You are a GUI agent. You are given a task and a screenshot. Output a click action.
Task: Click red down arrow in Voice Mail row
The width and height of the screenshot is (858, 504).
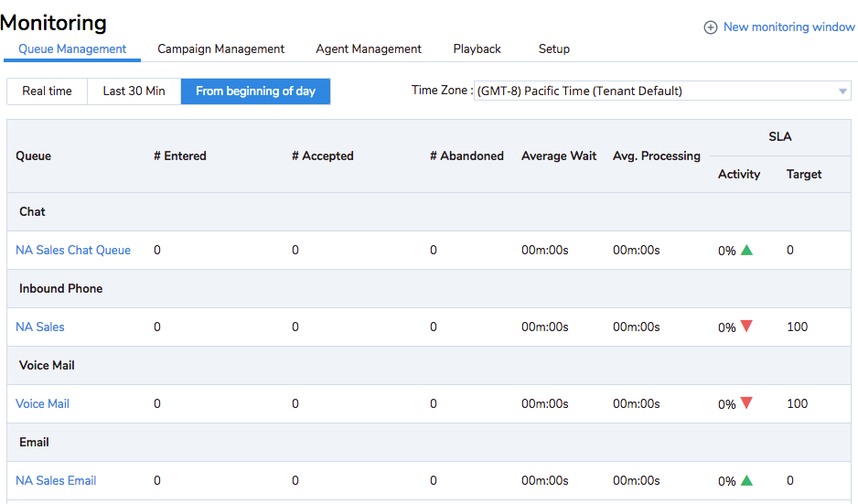point(746,402)
